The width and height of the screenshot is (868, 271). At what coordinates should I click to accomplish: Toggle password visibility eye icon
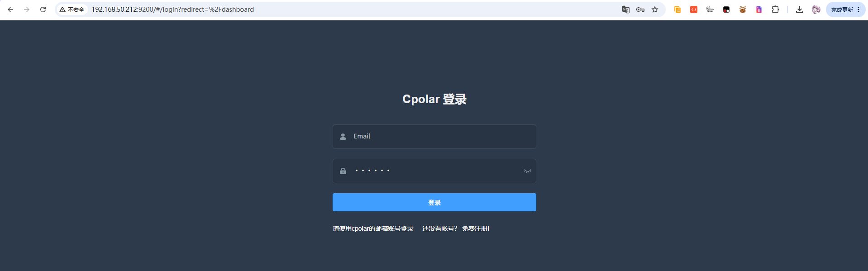click(x=527, y=171)
